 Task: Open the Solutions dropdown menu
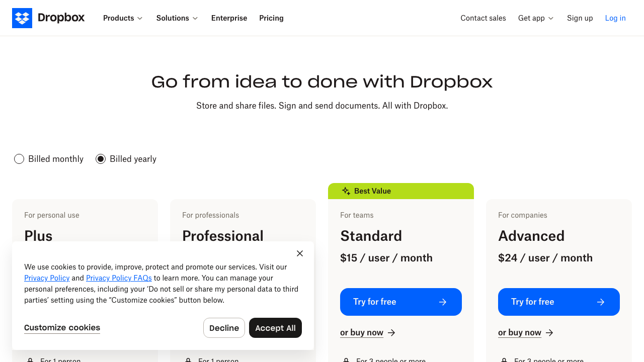(177, 18)
